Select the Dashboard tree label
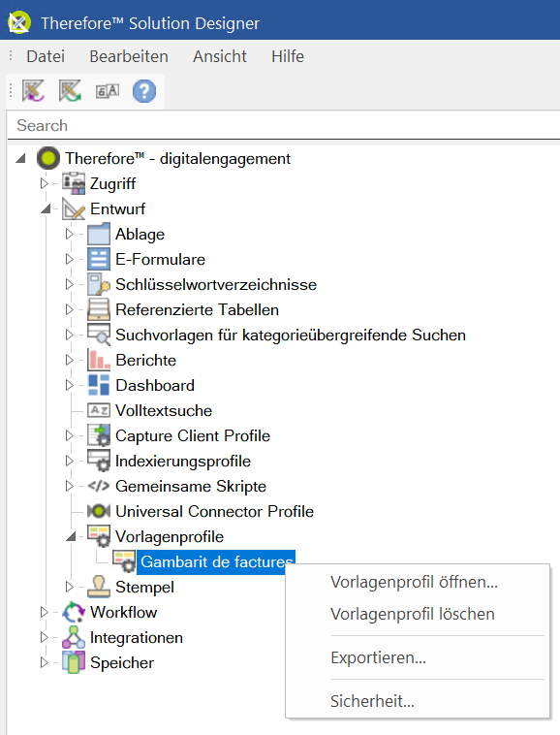Image resolution: width=560 pixels, height=735 pixels. click(x=155, y=385)
